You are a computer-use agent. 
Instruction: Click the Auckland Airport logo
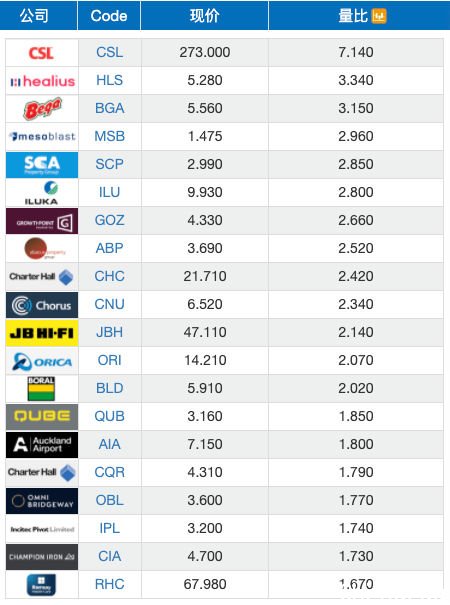[x=42, y=445]
